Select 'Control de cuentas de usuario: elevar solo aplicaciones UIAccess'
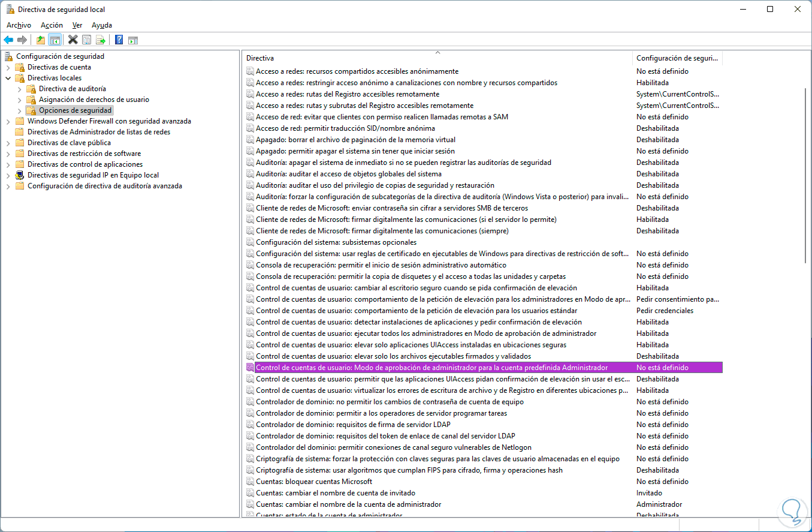Screen dimensions: 812x532 pyautogui.click(x=410, y=345)
